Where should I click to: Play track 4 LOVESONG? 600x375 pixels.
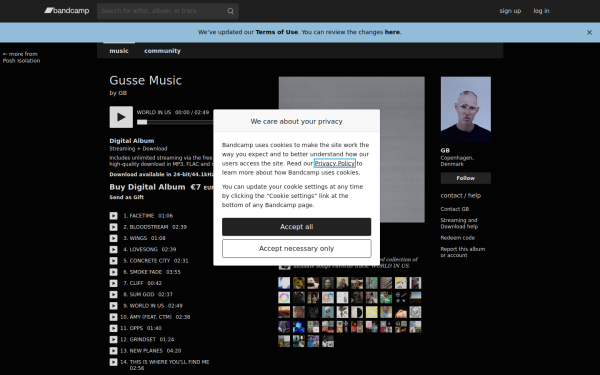point(114,249)
